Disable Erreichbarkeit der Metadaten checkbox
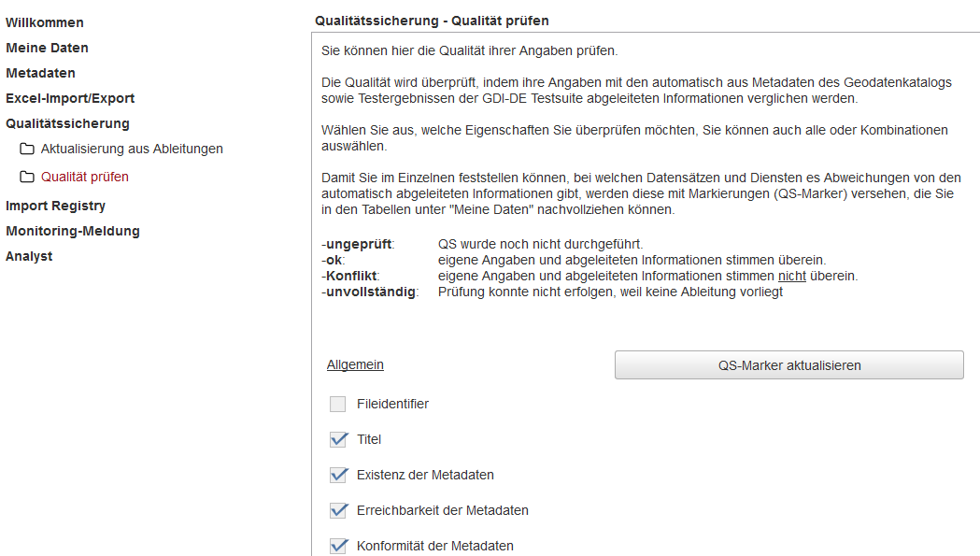The width and height of the screenshot is (980, 556). [x=338, y=511]
